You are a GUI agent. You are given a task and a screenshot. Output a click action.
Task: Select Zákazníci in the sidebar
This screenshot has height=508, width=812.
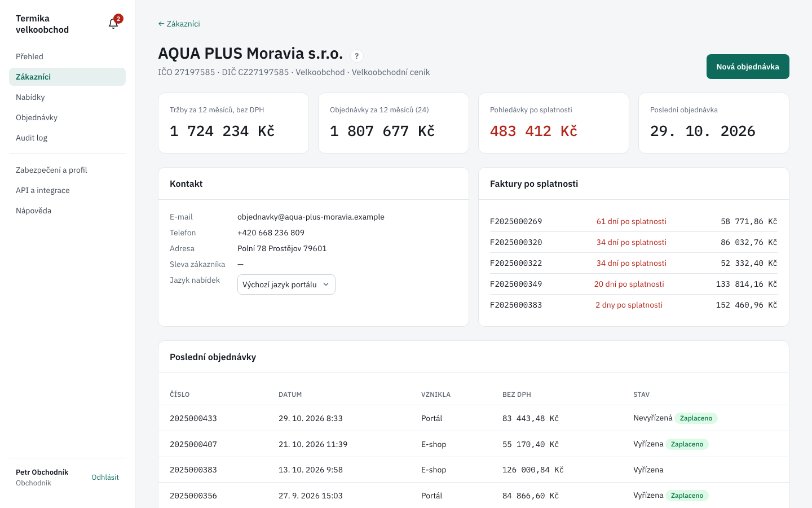tap(67, 77)
